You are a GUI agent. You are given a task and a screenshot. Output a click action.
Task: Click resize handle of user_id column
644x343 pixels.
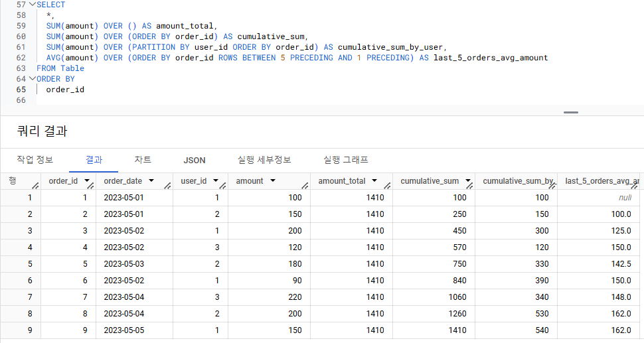tap(222, 186)
